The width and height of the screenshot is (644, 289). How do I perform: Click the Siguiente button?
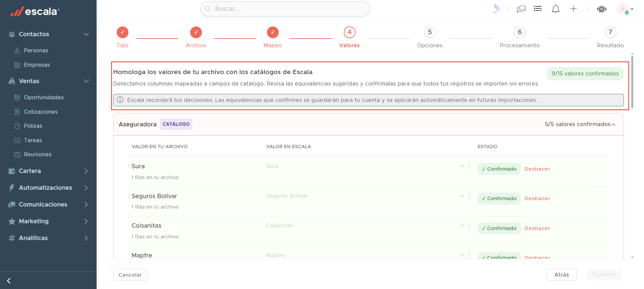click(x=604, y=275)
